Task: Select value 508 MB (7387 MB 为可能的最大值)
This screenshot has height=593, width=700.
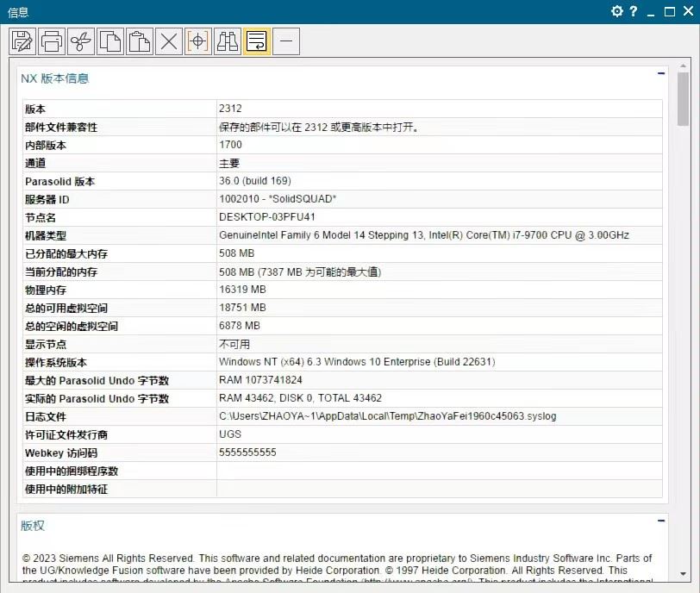Action: pyautogui.click(x=300, y=272)
